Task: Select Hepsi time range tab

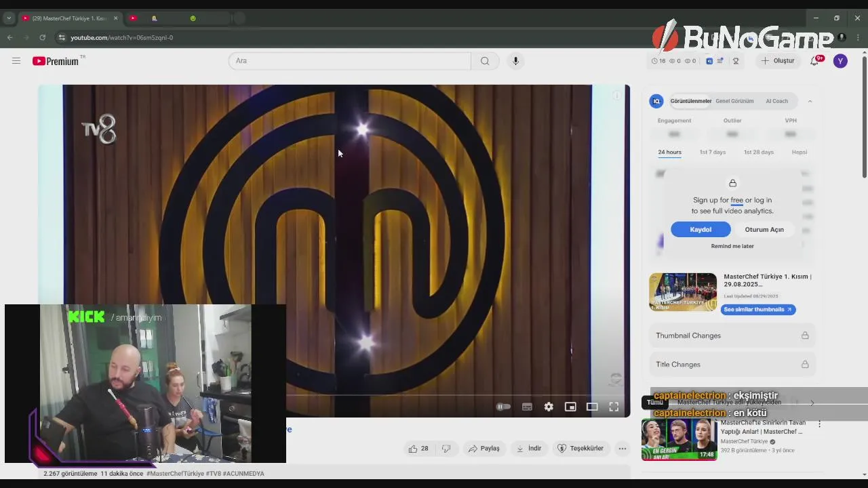Action: tap(799, 152)
